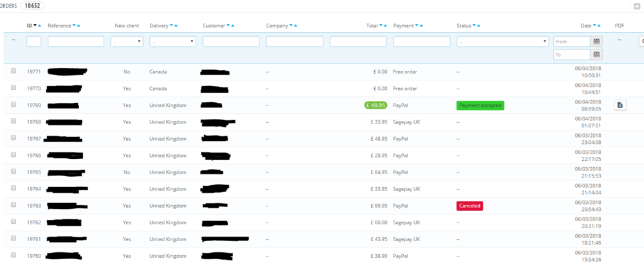The image size is (644, 263).
Task: Select checkbox for order 19767
Action: (x=14, y=138)
